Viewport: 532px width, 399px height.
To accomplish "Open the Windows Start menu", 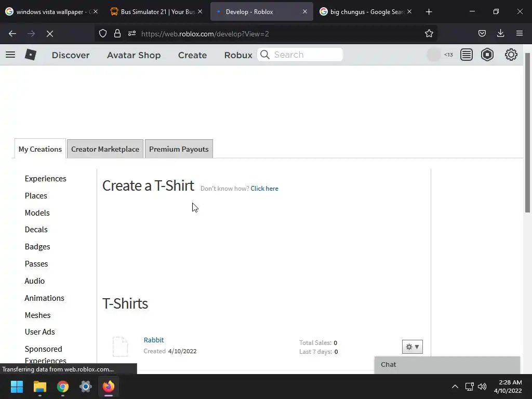I will [17, 387].
